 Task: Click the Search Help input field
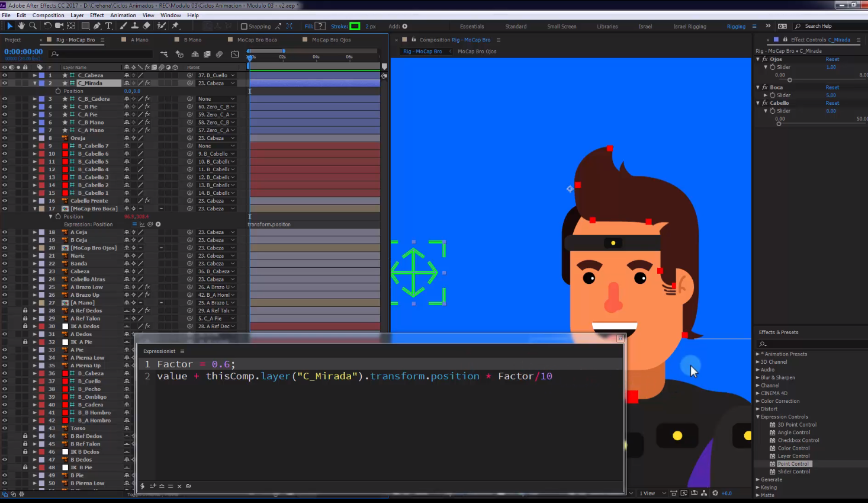(826, 26)
